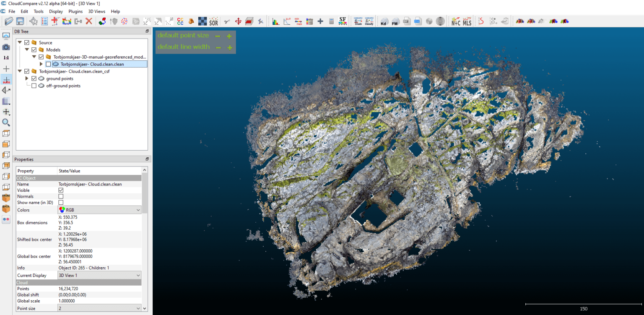Click the Histogram display icon
This screenshot has height=315, width=644.
coord(276,21)
